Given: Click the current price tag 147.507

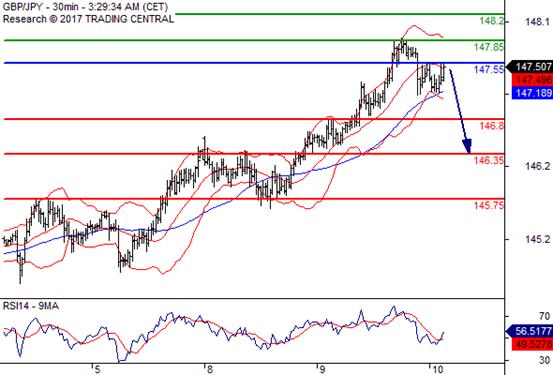Looking at the screenshot, I should click(529, 66).
